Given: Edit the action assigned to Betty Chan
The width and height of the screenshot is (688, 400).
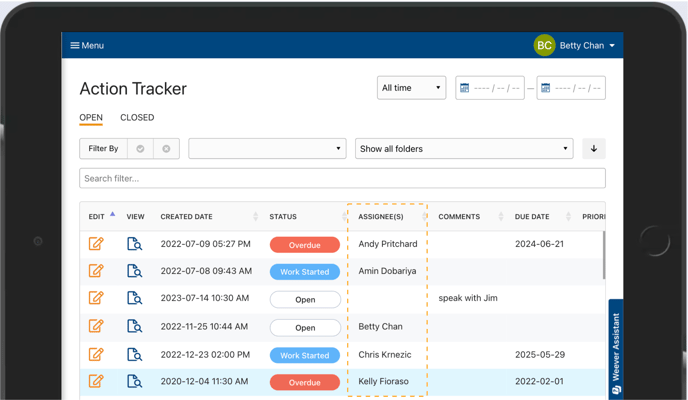Looking at the screenshot, I should coord(96,327).
